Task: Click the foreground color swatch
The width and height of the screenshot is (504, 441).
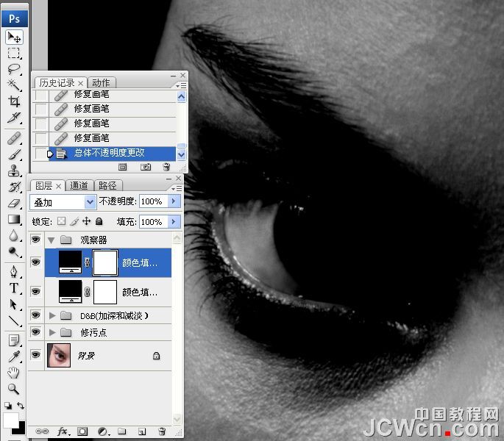Action: (x=11, y=420)
